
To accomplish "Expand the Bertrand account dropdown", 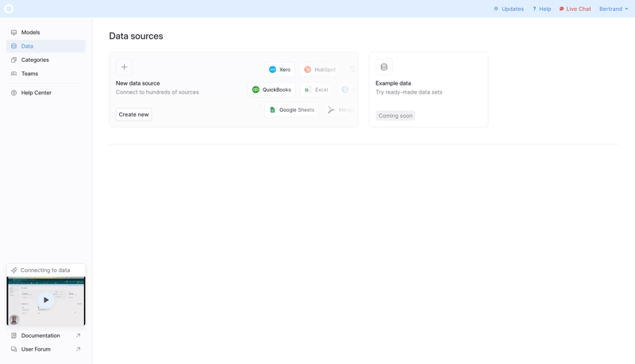I will pyautogui.click(x=614, y=9).
